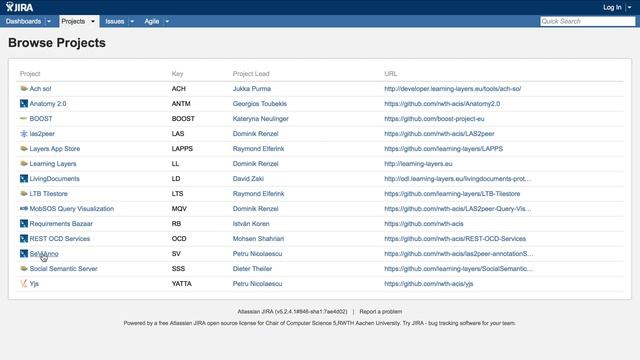Open the LAS2peer GitHub URL
640x360 pixels.
(x=439, y=133)
